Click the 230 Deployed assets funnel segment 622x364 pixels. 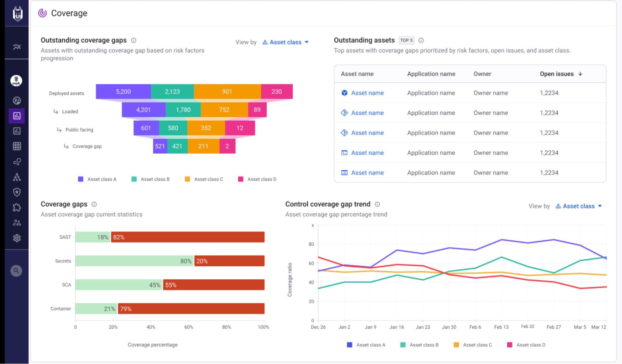[x=277, y=91]
